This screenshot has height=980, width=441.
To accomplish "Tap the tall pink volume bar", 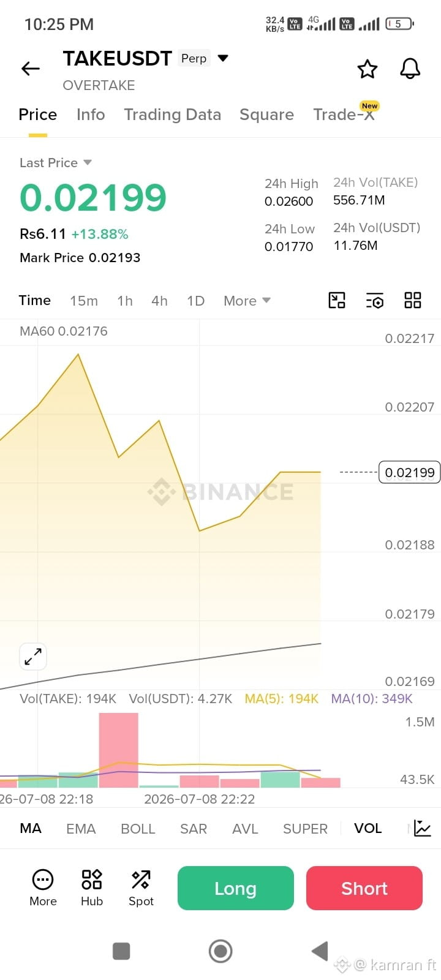I will (x=119, y=750).
